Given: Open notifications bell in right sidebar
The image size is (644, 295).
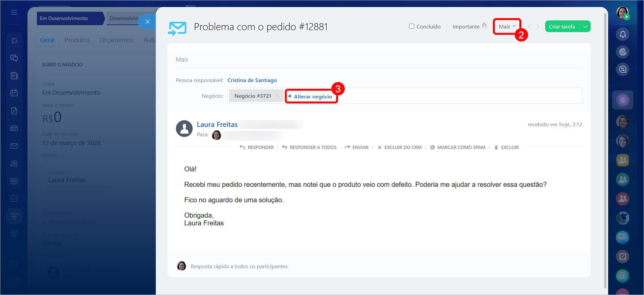Looking at the screenshot, I should (623, 34).
